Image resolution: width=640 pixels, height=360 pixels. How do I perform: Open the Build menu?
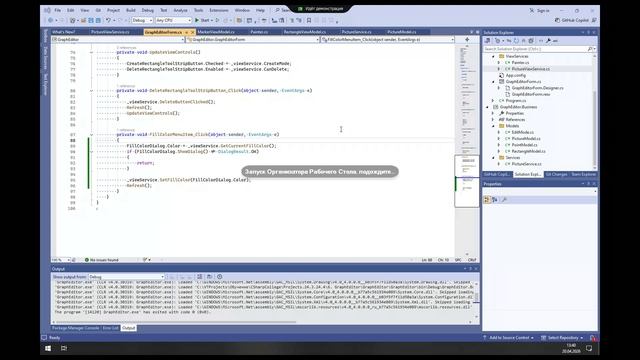[x=131, y=10]
